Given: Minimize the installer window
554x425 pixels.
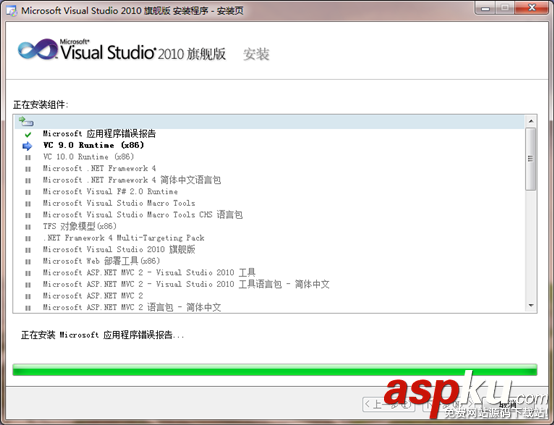Looking at the screenshot, I should click(485, 8).
